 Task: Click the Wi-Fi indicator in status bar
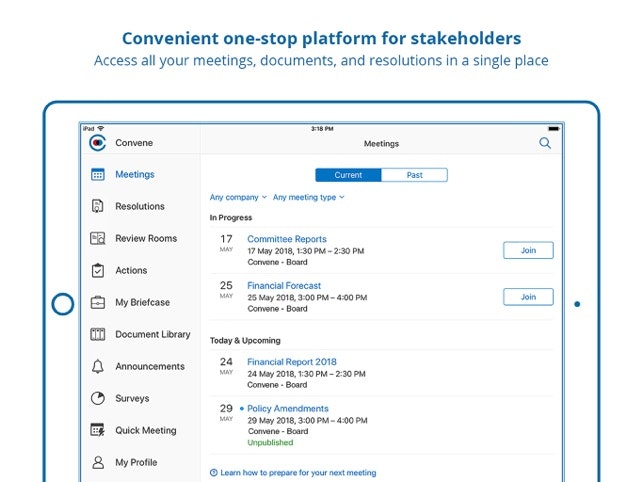pos(100,128)
